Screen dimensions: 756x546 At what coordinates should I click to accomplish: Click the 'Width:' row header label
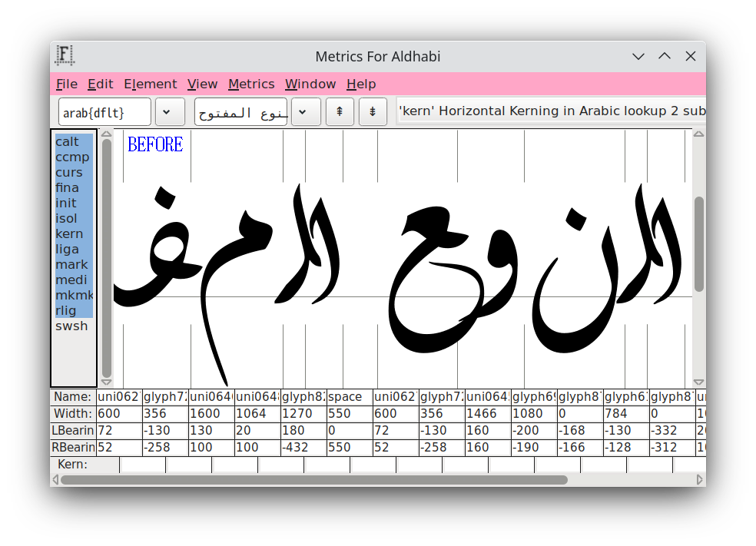tap(73, 414)
